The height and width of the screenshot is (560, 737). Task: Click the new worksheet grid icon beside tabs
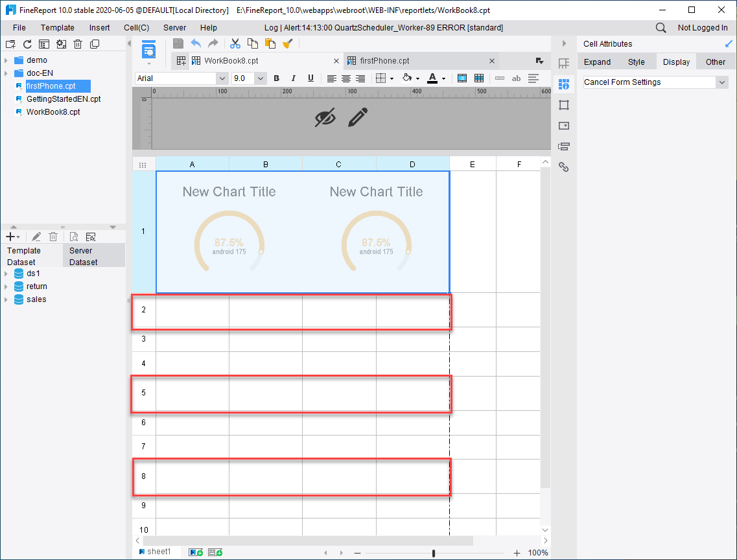pos(181,61)
